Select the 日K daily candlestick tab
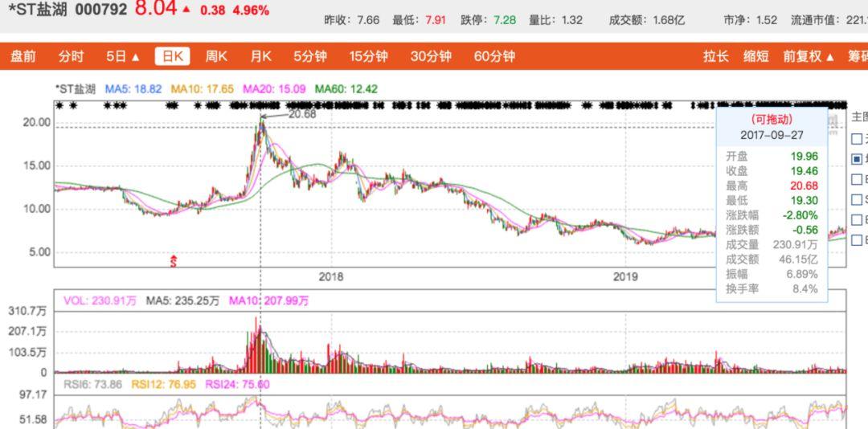This screenshot has height=429, width=868. (172, 56)
